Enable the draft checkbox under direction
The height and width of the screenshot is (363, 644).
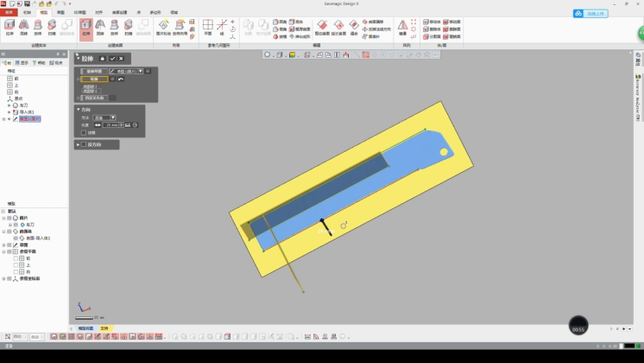coord(84,132)
